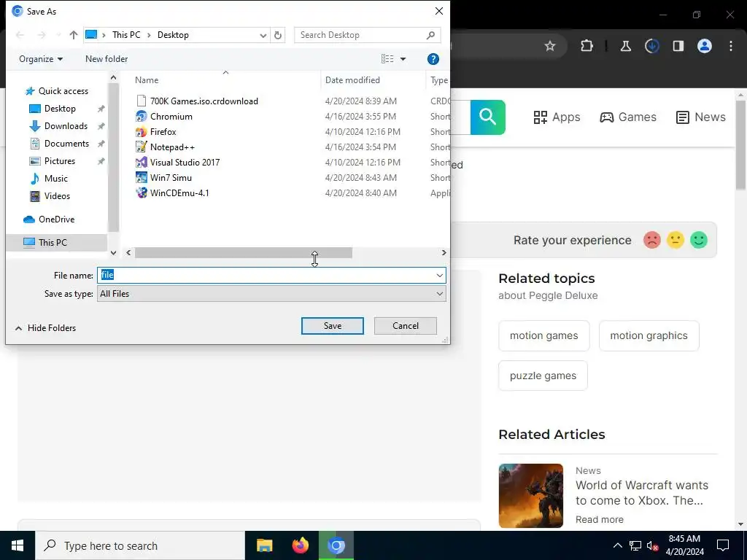This screenshot has height=560, width=747.
Task: Select Downloads in navigation pane
Action: 66,126
